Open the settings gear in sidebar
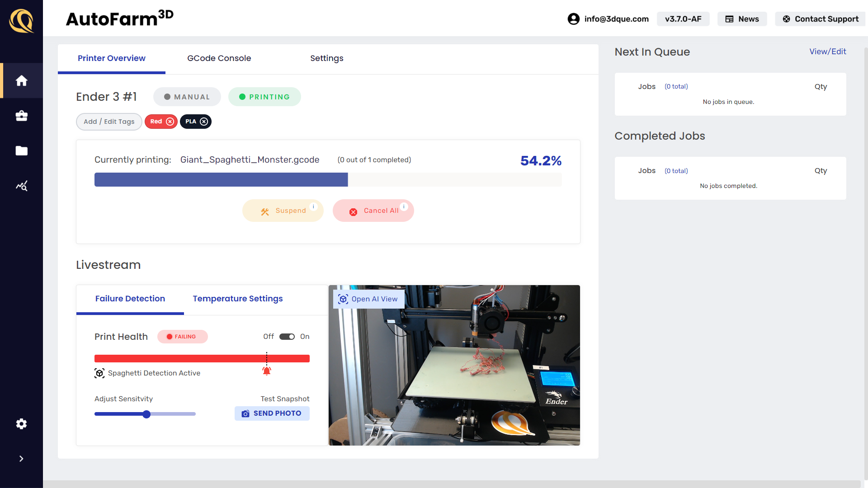 (x=21, y=424)
